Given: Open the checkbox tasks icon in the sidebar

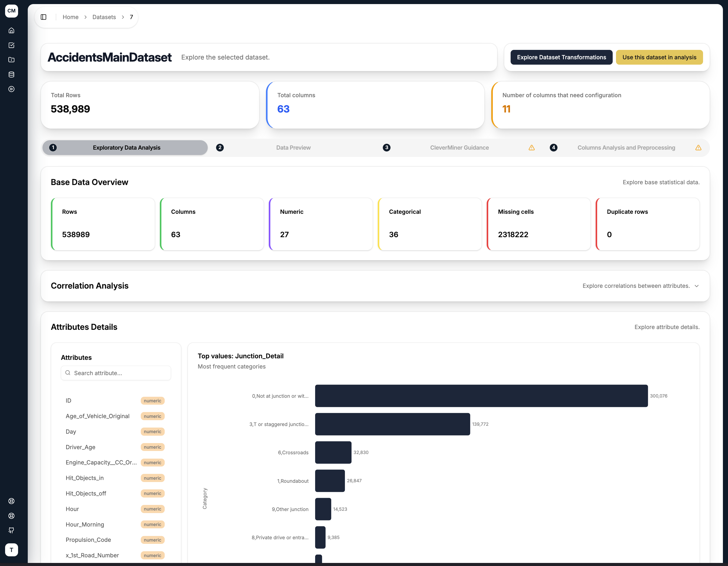Looking at the screenshot, I should click(x=11, y=45).
